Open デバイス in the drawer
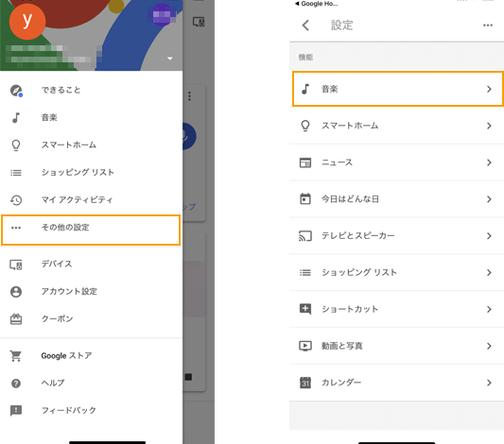The height and width of the screenshot is (444, 504). [91, 265]
